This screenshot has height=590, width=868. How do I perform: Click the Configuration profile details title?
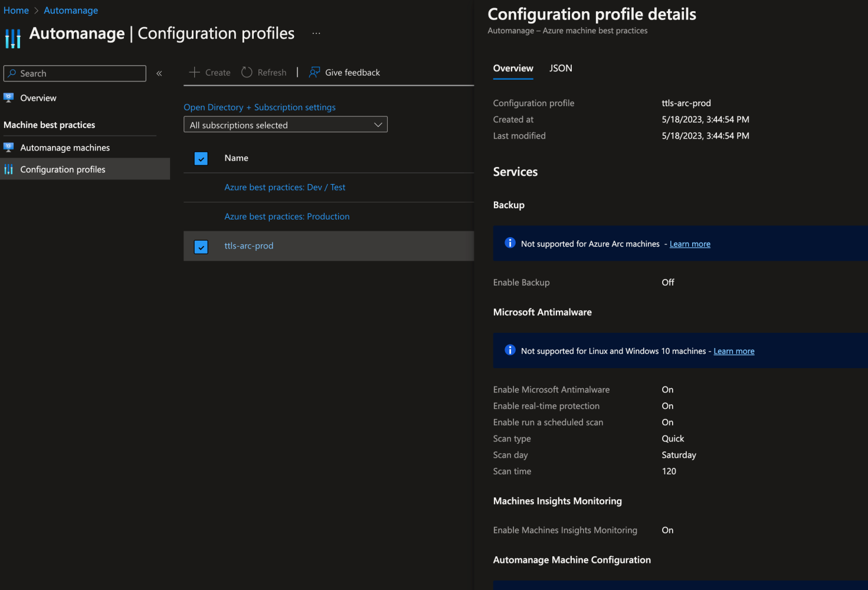pos(592,14)
